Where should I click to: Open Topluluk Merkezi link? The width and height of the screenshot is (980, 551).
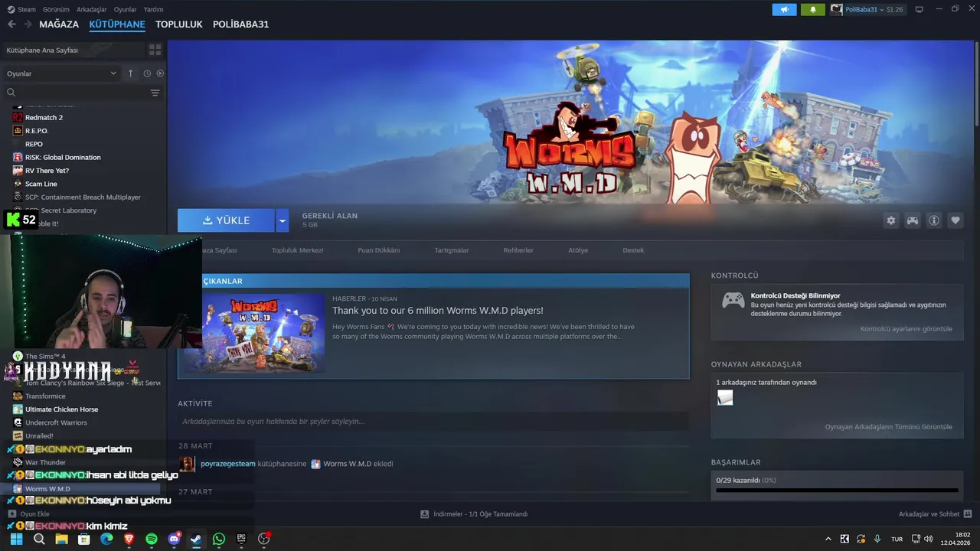click(298, 250)
